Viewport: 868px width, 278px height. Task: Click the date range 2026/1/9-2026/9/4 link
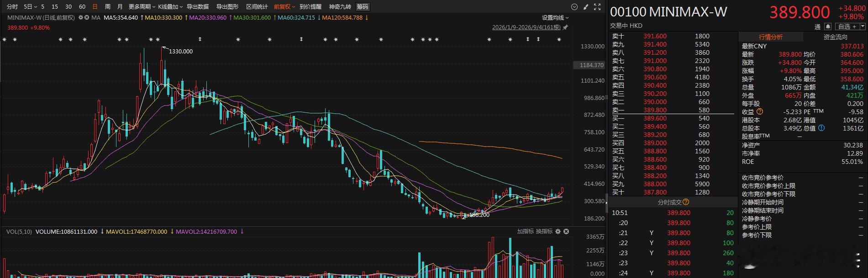526,27
